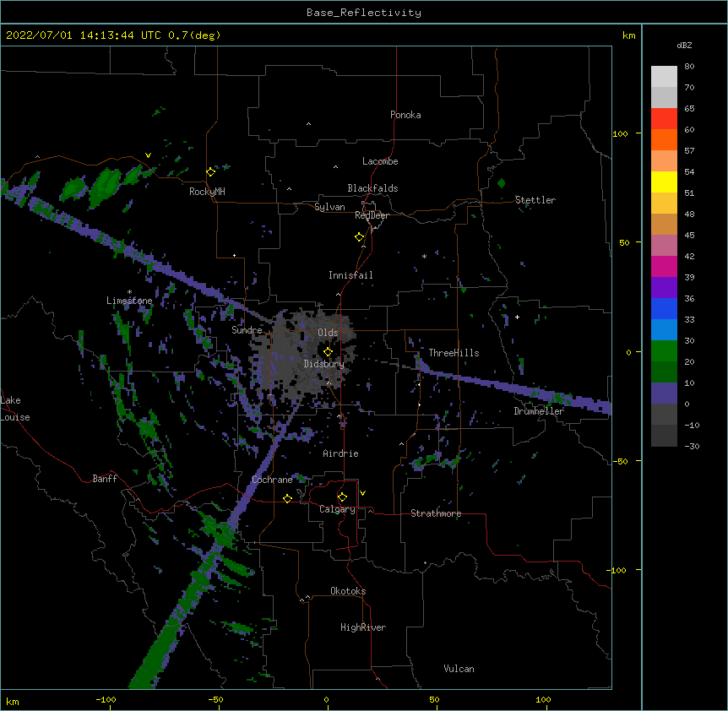This screenshot has width=728, height=711.
Task: Click the Ponoka label
Action: 405,115
